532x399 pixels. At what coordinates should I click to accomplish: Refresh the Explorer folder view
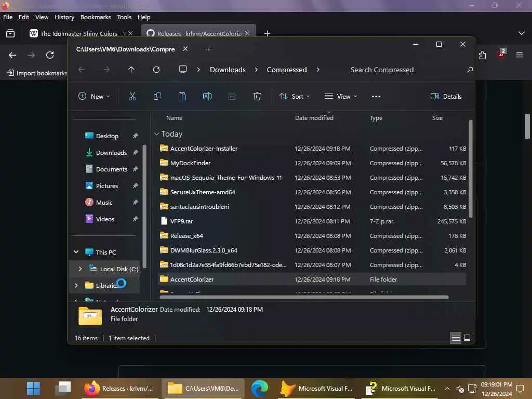(x=156, y=70)
